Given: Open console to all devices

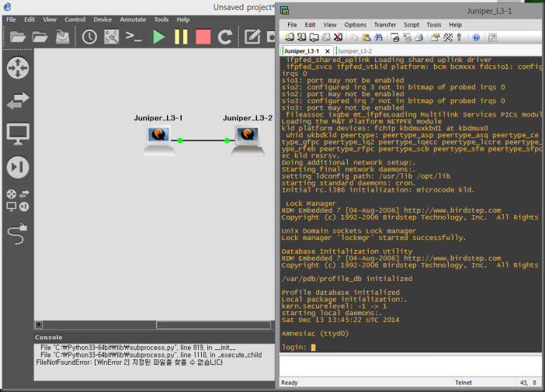Looking at the screenshot, I should click(134, 36).
